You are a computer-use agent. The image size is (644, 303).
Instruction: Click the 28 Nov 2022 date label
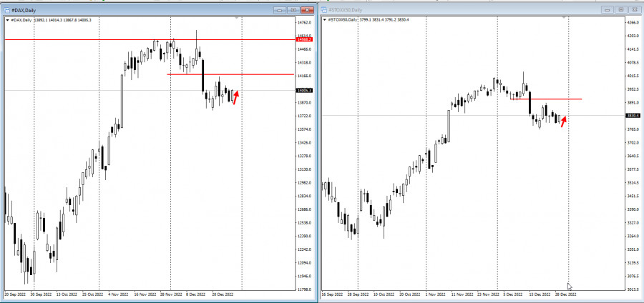[170, 294]
